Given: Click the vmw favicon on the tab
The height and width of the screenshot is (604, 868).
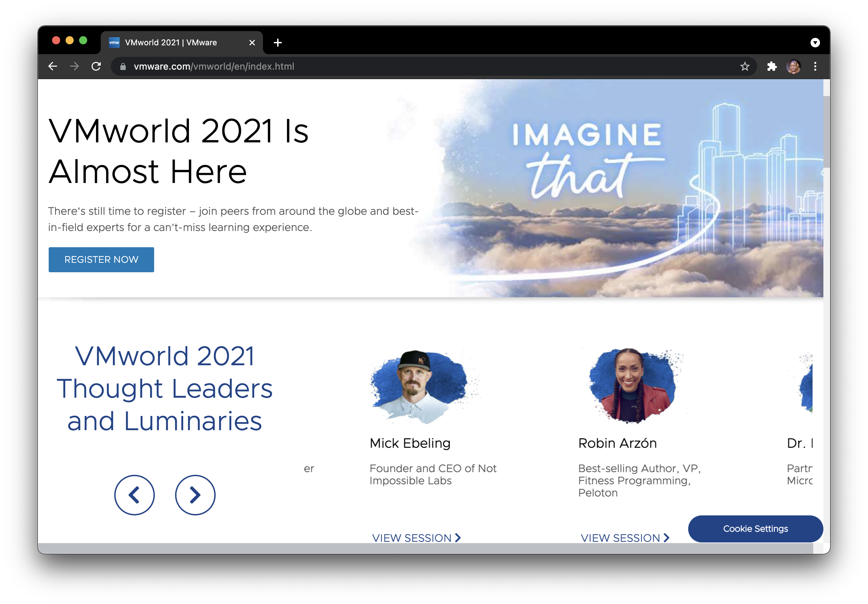Looking at the screenshot, I should click(x=114, y=42).
